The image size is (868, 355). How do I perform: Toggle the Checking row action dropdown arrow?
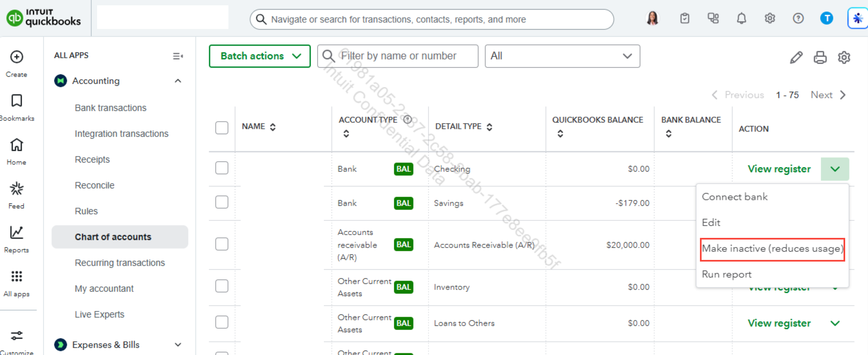(835, 169)
